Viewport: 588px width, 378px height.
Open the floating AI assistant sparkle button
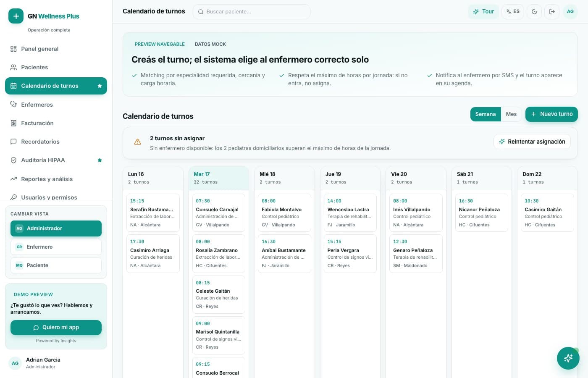click(x=568, y=358)
